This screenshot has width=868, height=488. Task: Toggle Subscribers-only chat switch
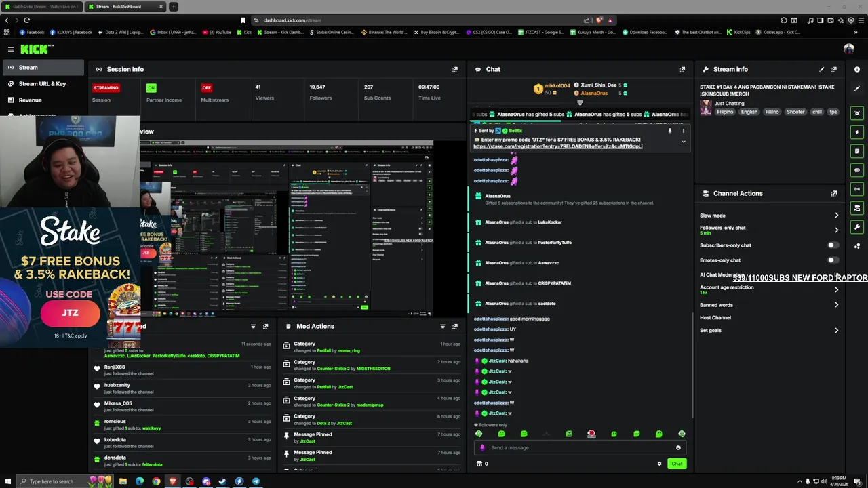click(x=833, y=245)
